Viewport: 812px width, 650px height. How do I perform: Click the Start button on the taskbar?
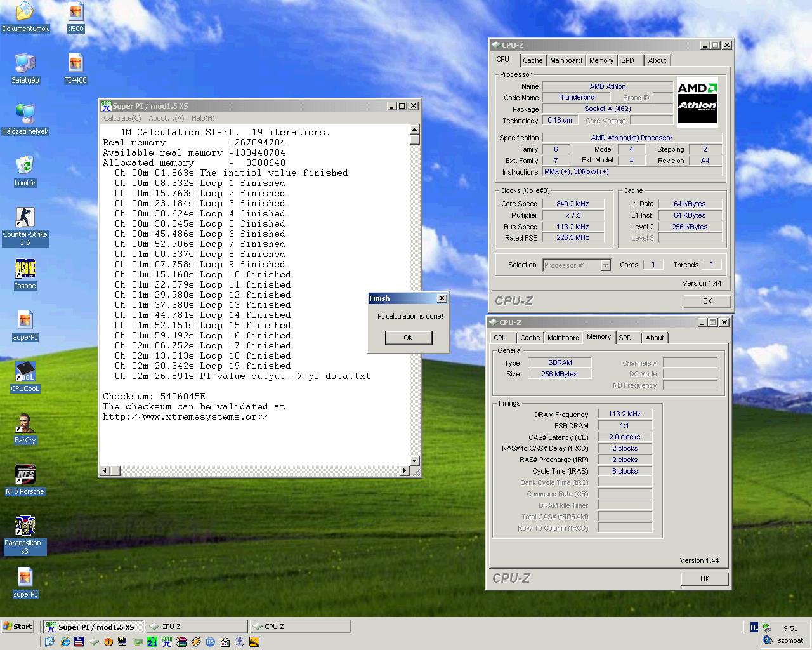click(x=17, y=627)
